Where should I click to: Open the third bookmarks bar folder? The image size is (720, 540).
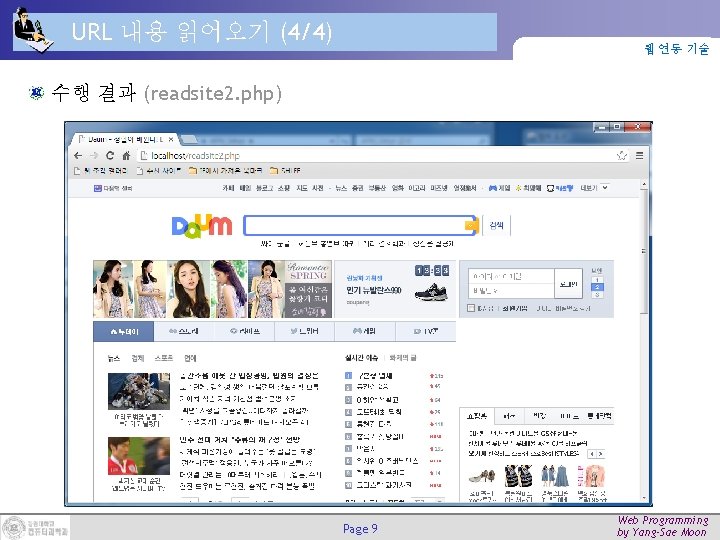pos(225,171)
